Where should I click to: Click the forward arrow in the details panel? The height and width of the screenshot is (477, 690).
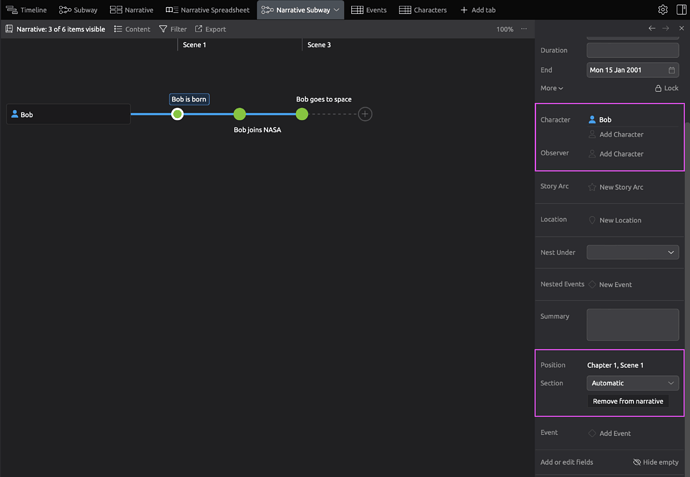click(666, 29)
